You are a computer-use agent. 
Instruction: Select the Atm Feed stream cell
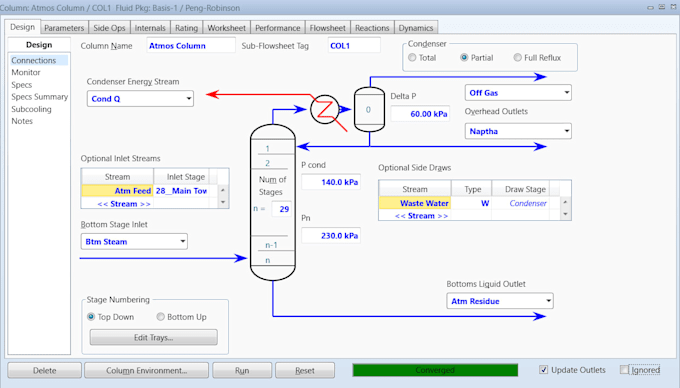(x=117, y=191)
